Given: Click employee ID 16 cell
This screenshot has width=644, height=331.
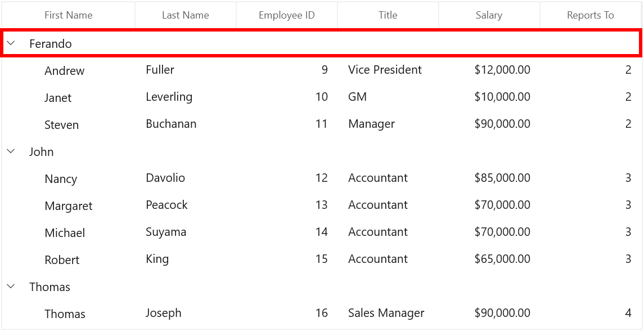Looking at the screenshot, I should click(322, 313).
